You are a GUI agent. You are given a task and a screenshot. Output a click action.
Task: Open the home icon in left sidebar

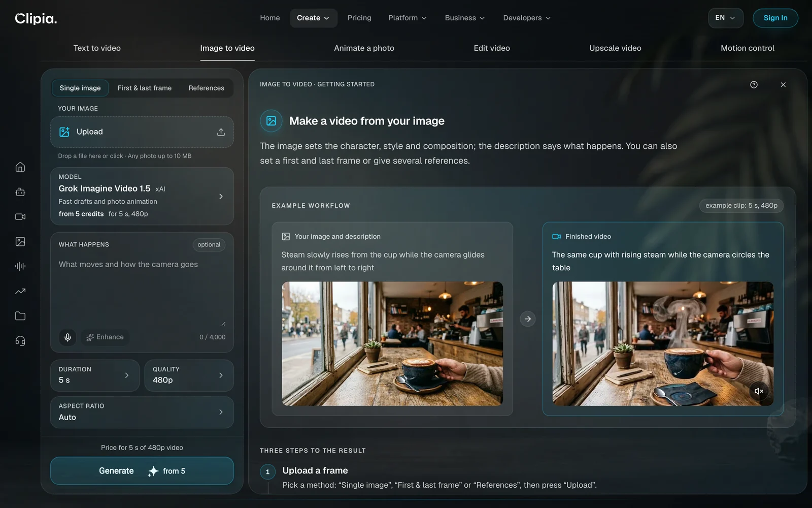point(20,167)
